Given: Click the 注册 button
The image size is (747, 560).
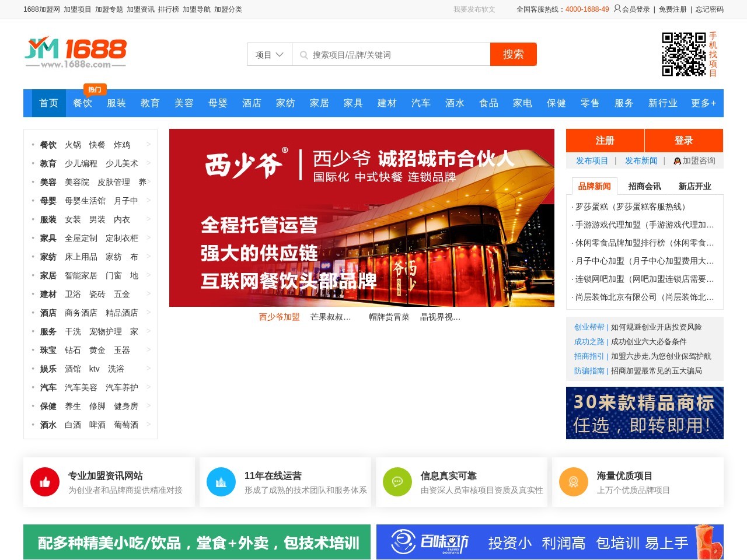Looking at the screenshot, I should coord(605,141).
